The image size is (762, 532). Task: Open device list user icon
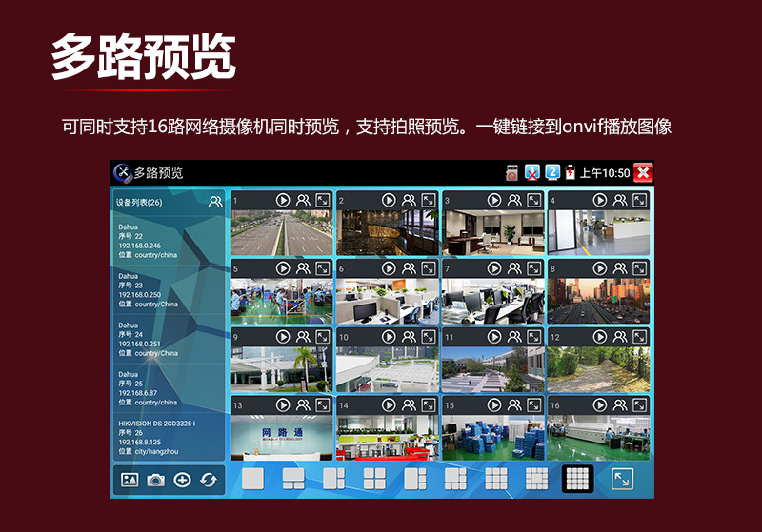pyautogui.click(x=215, y=202)
